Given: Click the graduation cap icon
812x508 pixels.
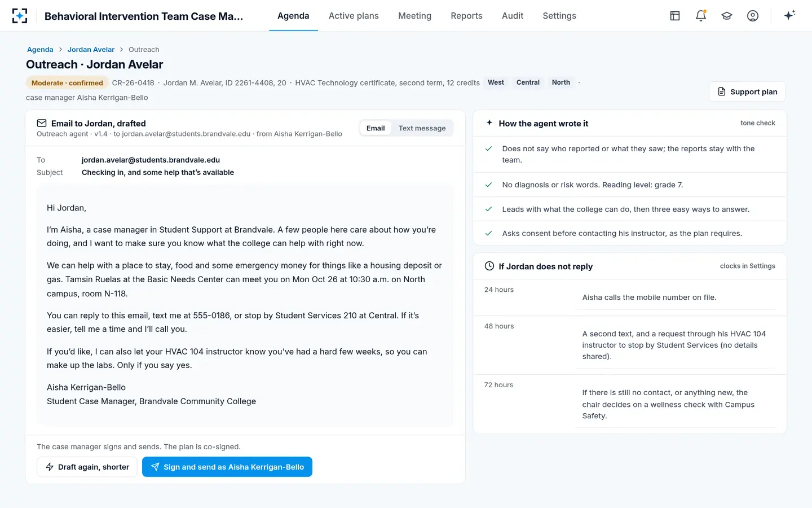Looking at the screenshot, I should (727, 16).
